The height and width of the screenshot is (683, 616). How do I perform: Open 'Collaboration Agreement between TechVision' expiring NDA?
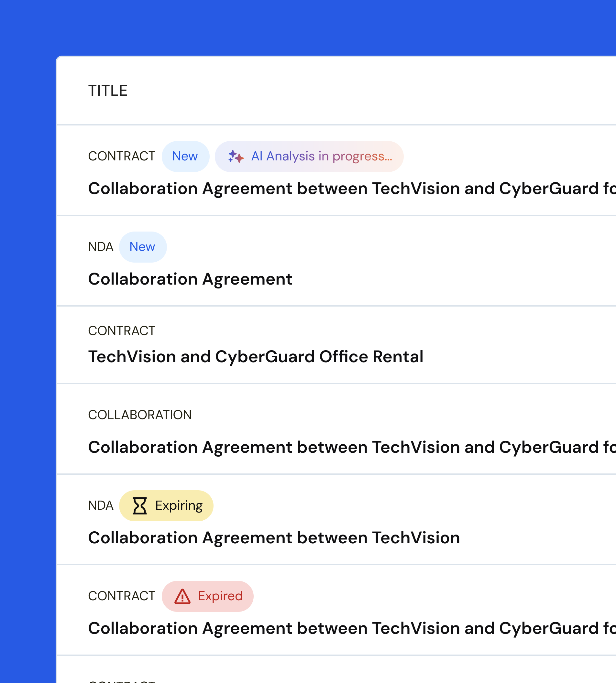coord(274,538)
